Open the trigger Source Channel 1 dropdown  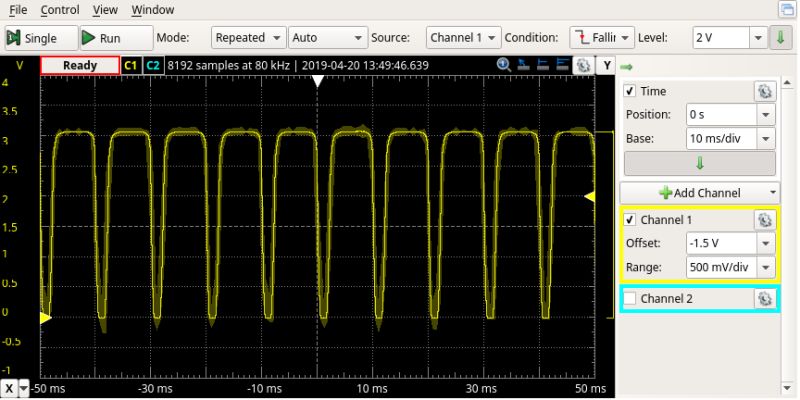tap(463, 38)
